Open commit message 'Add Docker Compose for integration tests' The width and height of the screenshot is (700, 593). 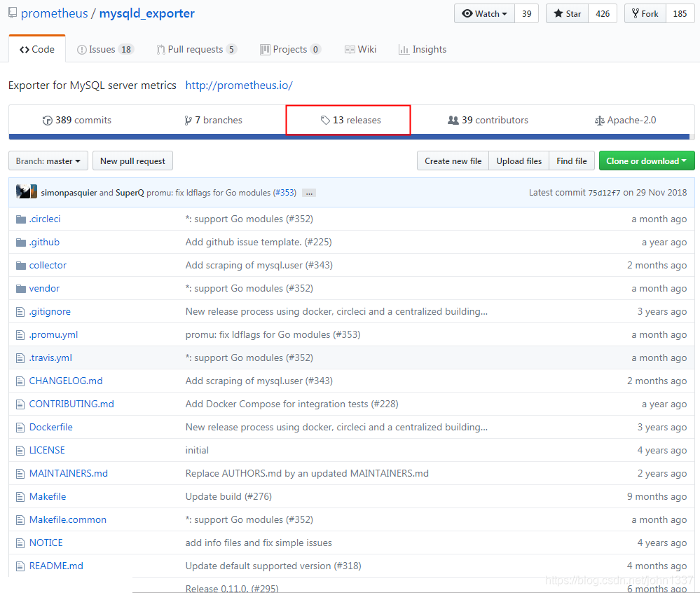[x=292, y=404]
